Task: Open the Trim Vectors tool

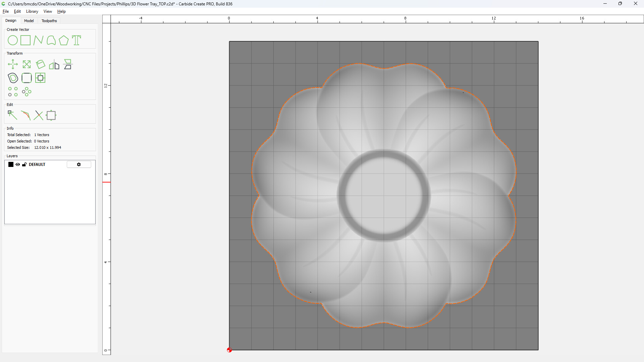Action: pos(39,115)
